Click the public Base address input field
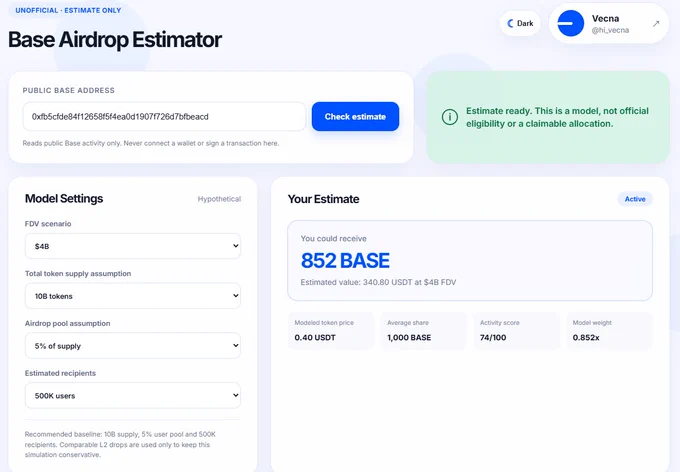The width and height of the screenshot is (680, 472). point(164,116)
